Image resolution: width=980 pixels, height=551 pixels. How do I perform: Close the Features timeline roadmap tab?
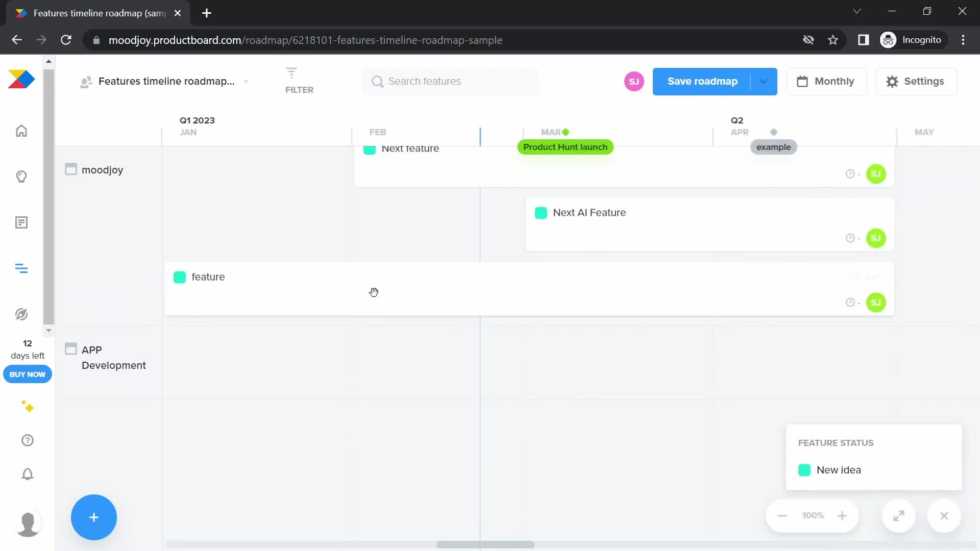click(178, 13)
